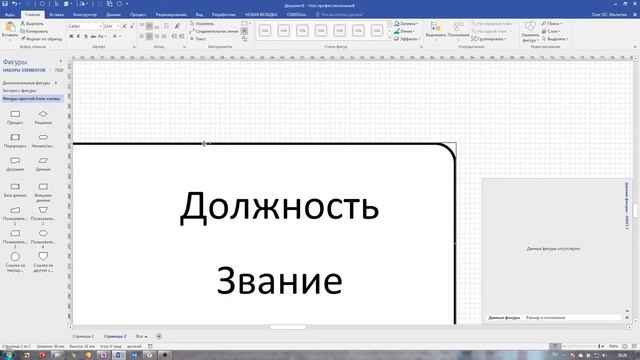Select Страница-2 page tab
The image size is (640, 360).
pyautogui.click(x=115, y=336)
